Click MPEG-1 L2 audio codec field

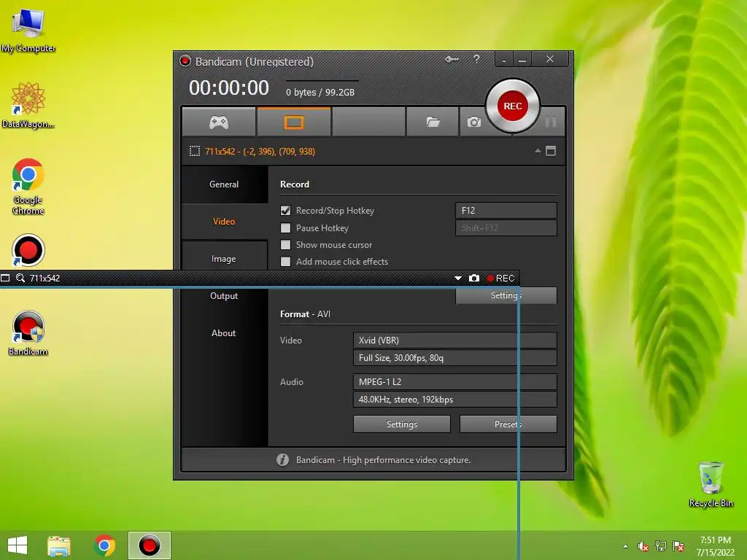click(x=455, y=381)
